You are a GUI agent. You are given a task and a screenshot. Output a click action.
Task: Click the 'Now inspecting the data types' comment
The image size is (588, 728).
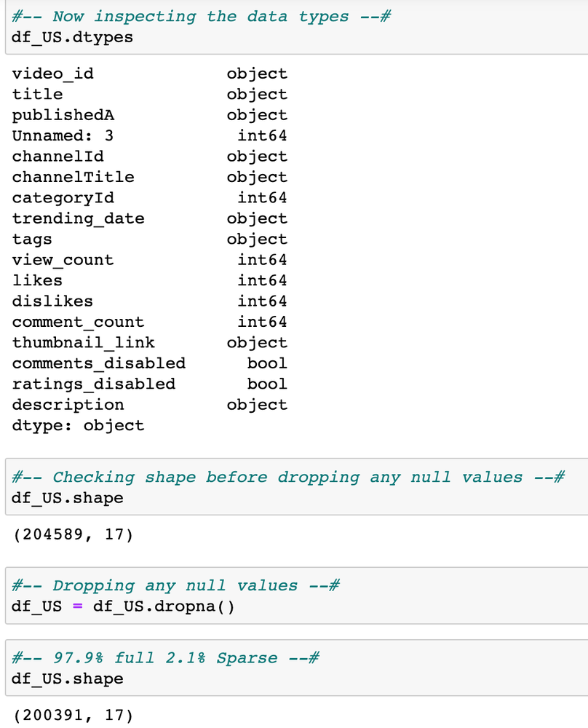click(x=202, y=16)
